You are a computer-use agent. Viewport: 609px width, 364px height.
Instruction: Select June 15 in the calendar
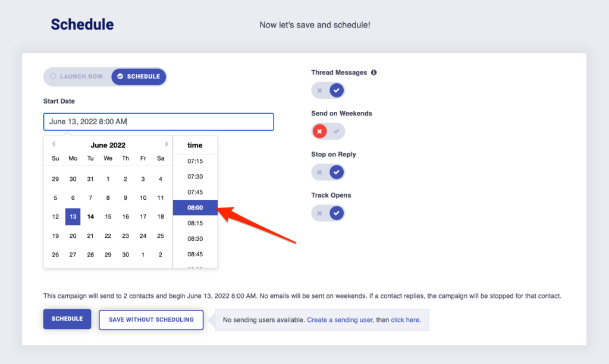(108, 216)
